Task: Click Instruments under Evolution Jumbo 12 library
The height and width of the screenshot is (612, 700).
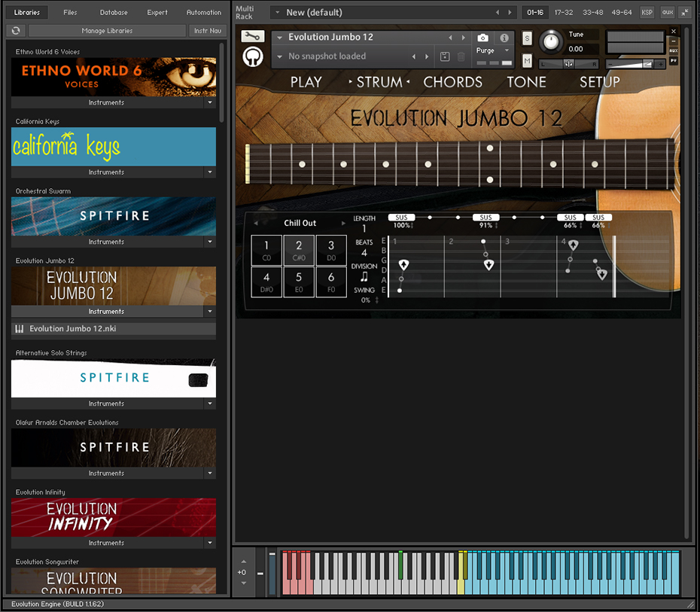Action: [x=106, y=311]
